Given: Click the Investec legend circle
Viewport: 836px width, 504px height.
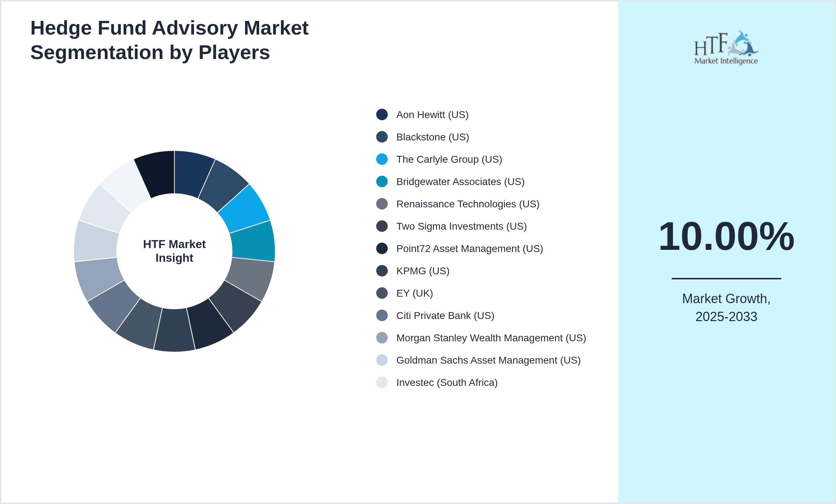Looking at the screenshot, I should [x=382, y=383].
